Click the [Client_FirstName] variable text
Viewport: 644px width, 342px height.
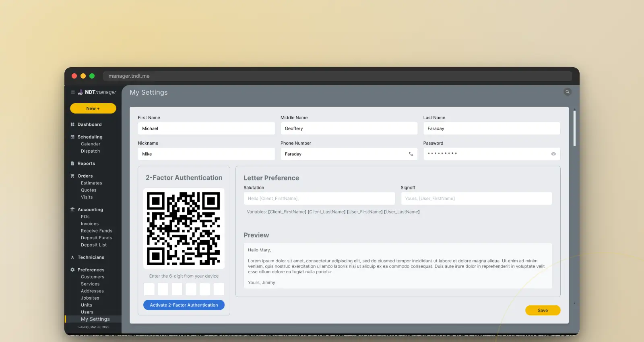coord(287,212)
